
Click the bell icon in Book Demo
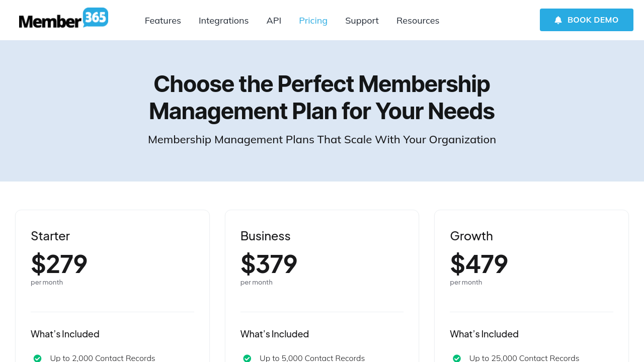click(558, 20)
